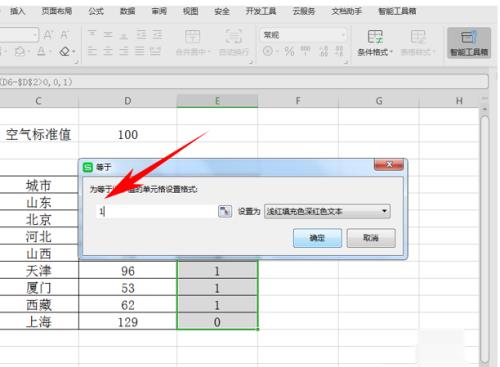Click the cell fill color bucket icon
The image size is (500, 367).
[20, 51]
